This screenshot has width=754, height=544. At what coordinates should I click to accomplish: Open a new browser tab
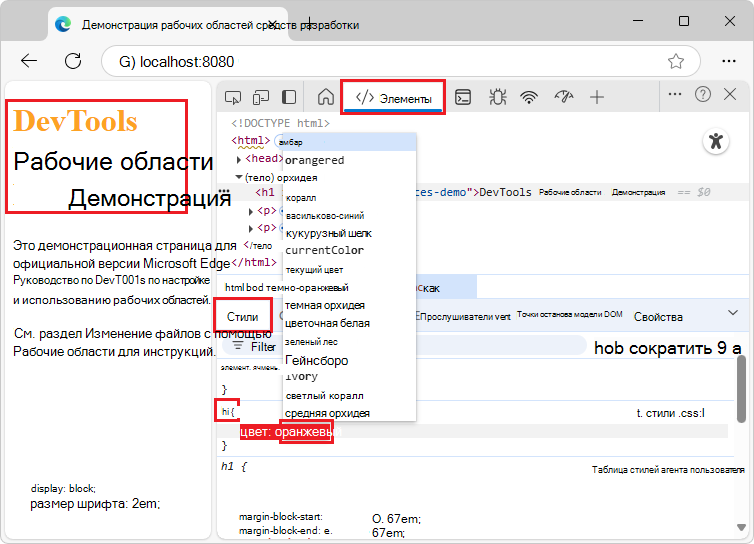pos(309,23)
